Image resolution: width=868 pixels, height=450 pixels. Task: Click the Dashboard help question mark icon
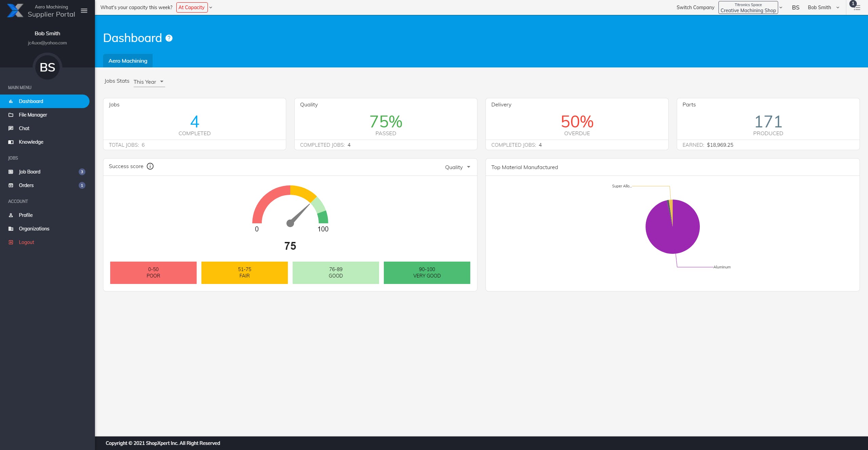(x=169, y=38)
